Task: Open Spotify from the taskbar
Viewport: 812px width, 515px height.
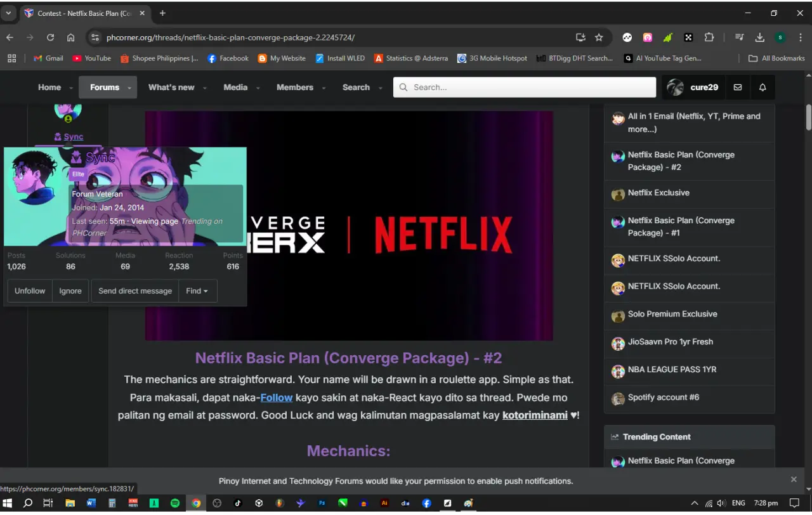Action: pos(175,503)
